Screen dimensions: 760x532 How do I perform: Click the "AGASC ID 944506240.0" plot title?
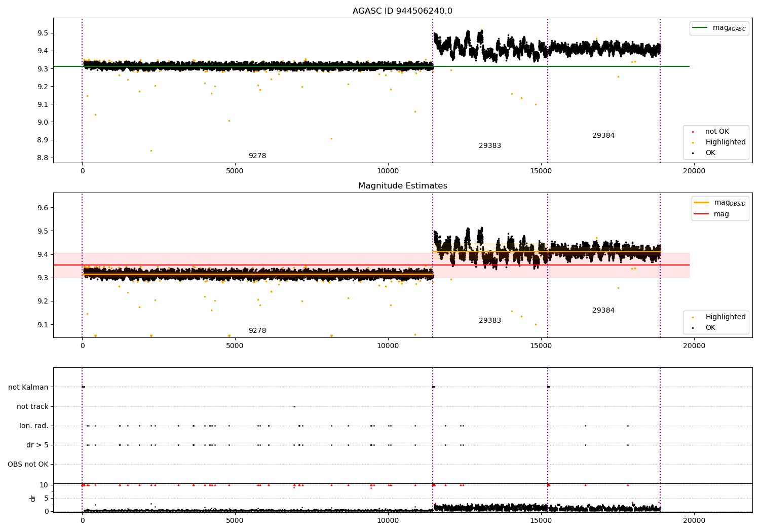(402, 11)
